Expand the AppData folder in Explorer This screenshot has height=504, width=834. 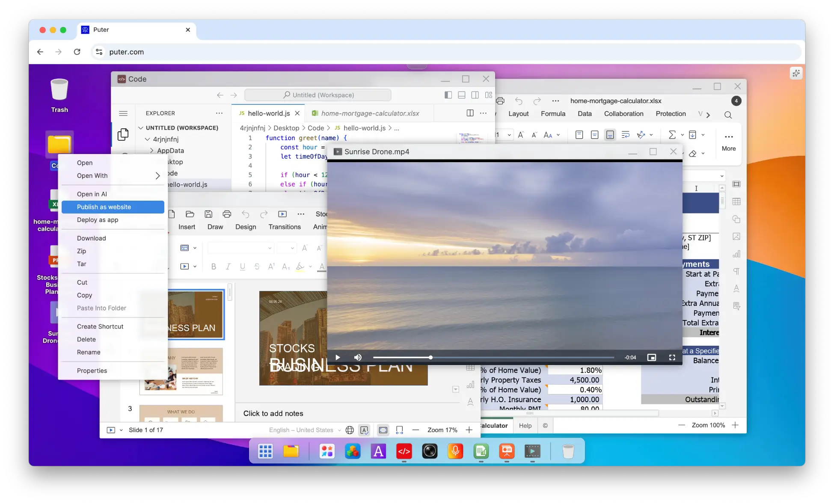click(151, 151)
